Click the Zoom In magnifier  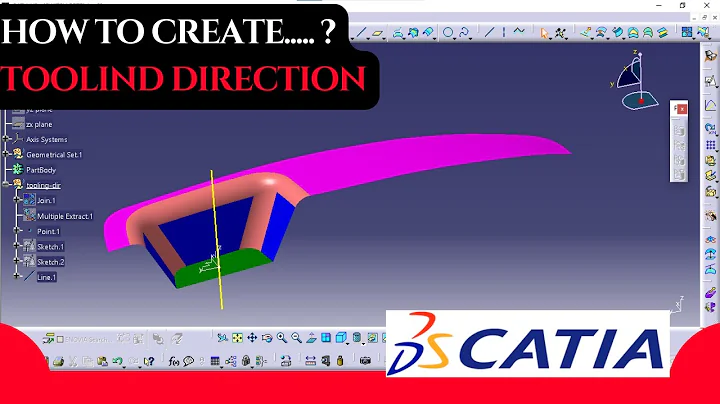281,338
